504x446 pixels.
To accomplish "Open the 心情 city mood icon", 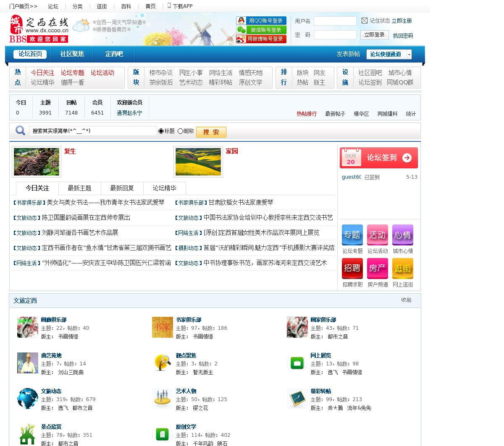I will click(402, 235).
